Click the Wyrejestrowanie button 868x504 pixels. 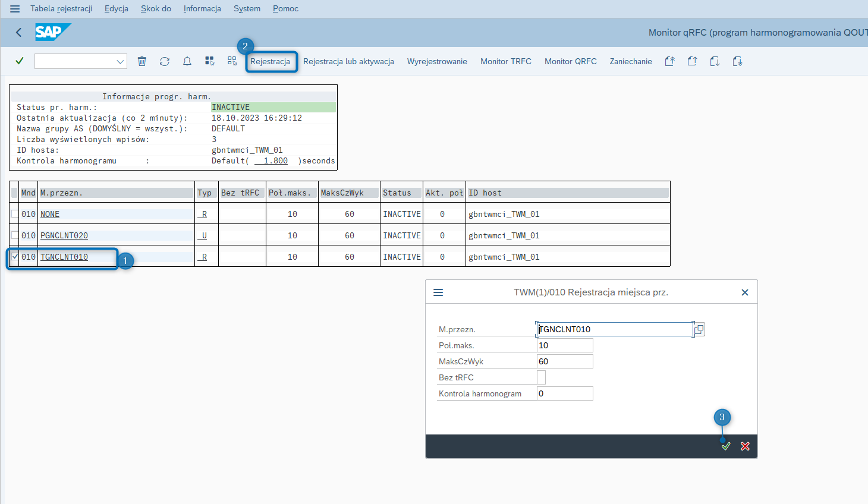coord(437,61)
